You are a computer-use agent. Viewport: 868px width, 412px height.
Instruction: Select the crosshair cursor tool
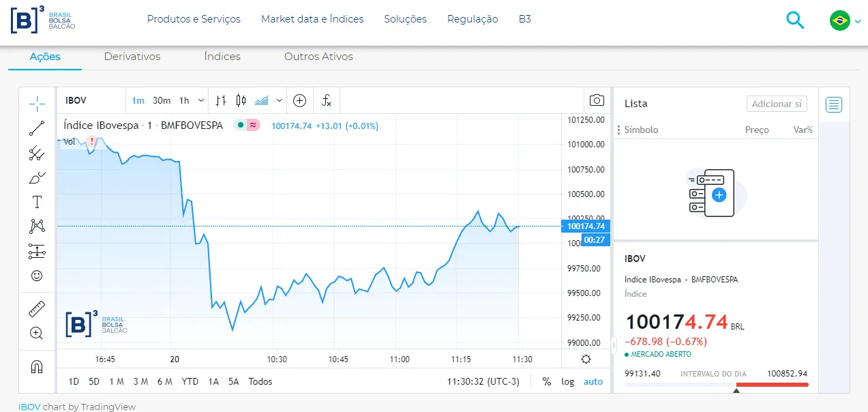[x=36, y=103]
